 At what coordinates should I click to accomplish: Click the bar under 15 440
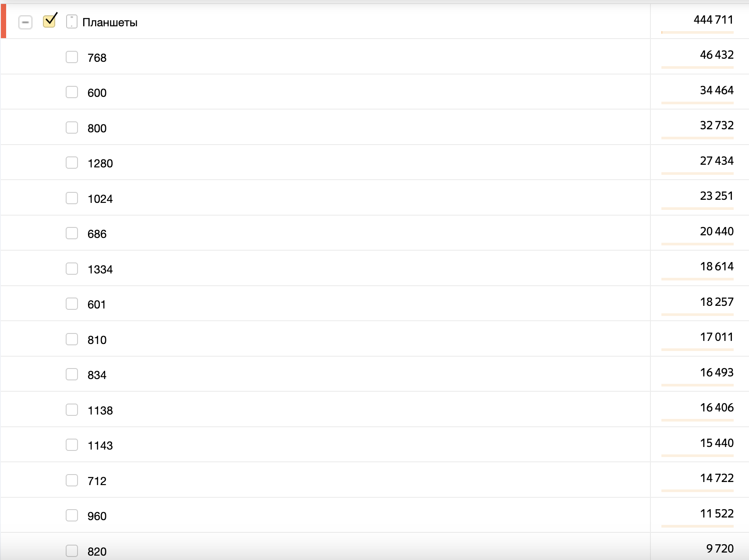click(x=697, y=456)
